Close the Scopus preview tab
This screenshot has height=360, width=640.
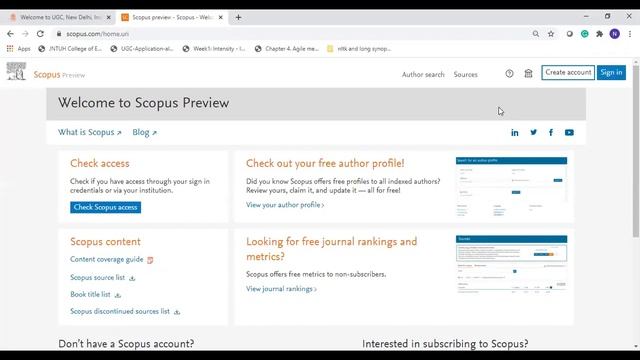pos(220,18)
